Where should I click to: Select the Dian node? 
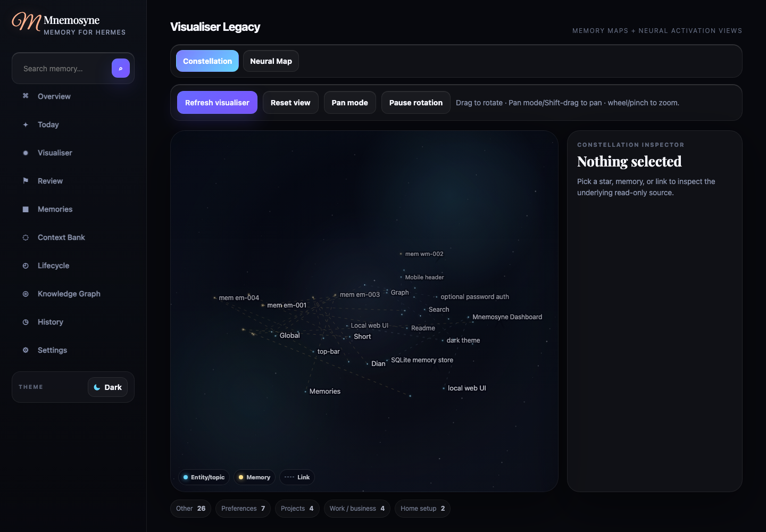tap(367, 364)
